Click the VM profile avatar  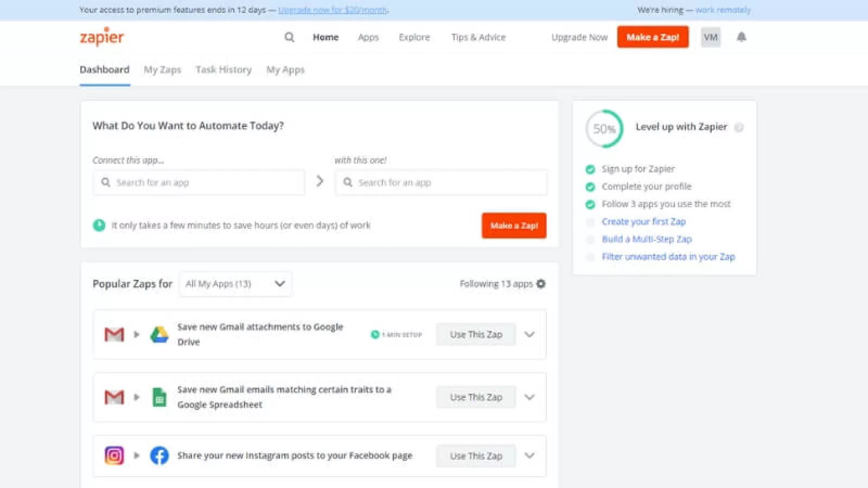710,37
